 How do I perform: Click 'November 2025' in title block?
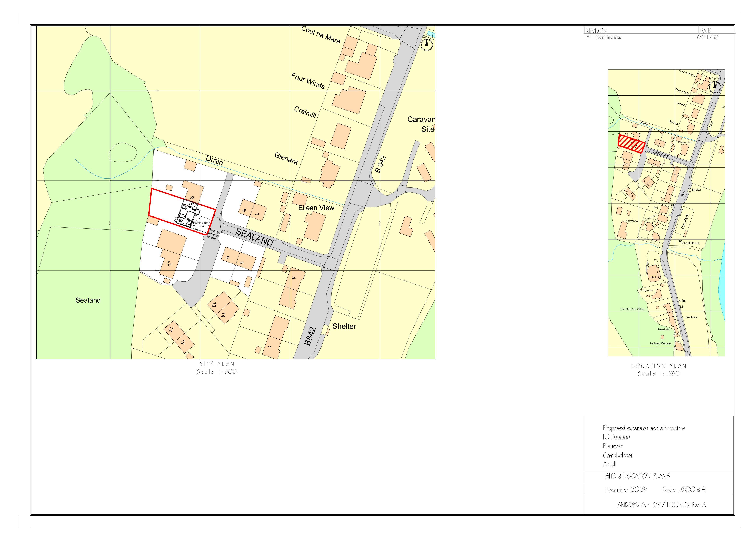[626, 490]
